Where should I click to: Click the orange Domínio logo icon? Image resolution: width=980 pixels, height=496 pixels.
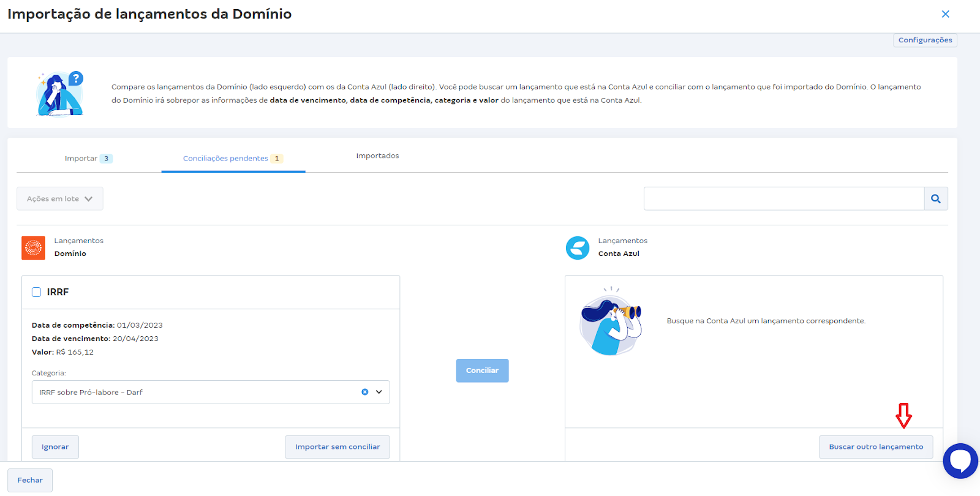pyautogui.click(x=33, y=248)
